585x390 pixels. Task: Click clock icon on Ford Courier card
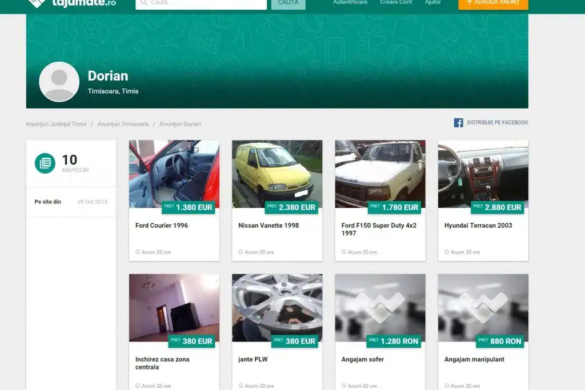point(138,252)
